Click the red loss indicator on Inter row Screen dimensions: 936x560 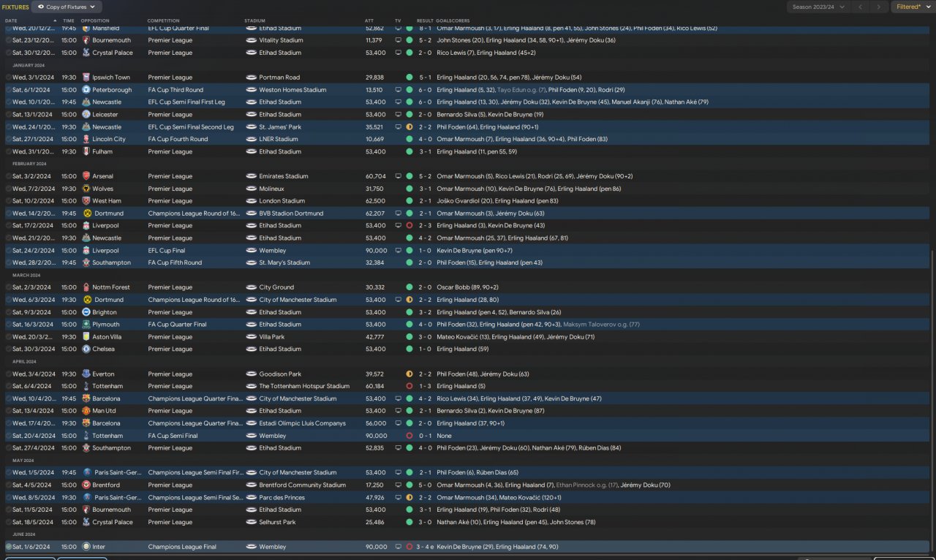tap(409, 547)
